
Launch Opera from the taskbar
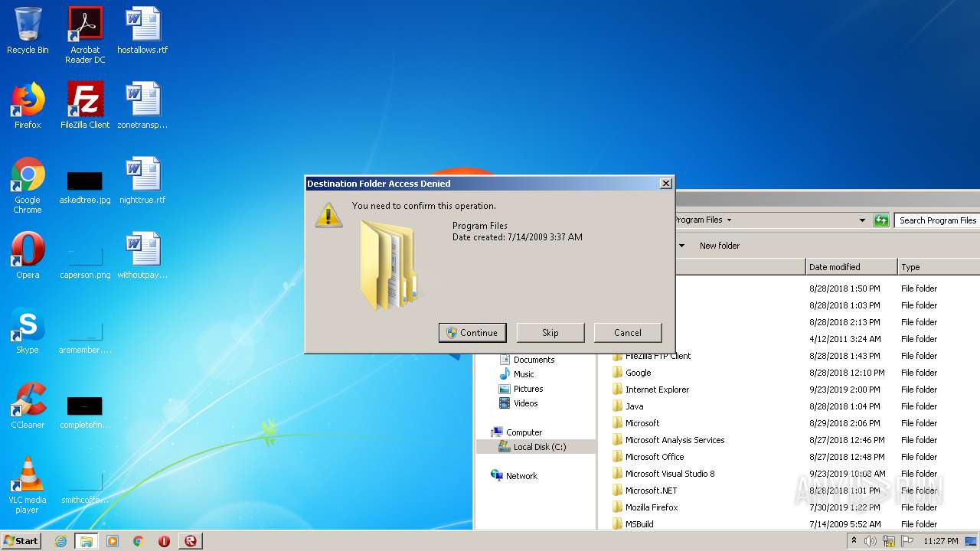[x=164, y=541]
